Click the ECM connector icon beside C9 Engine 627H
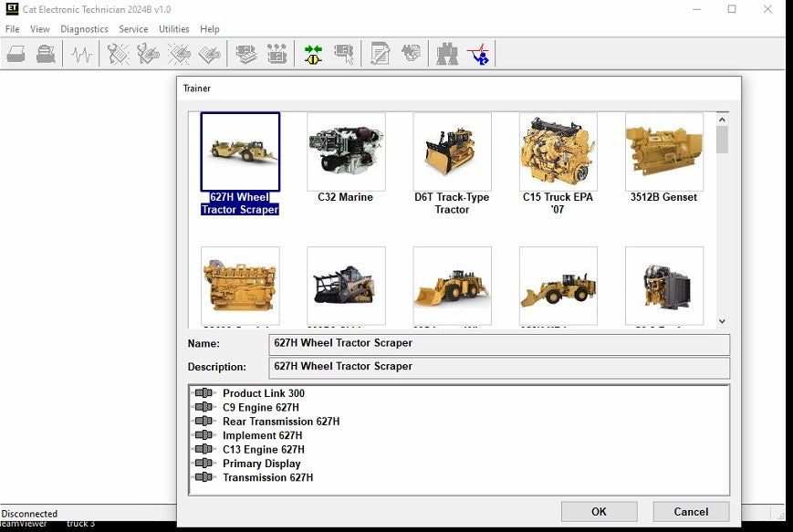The height and width of the screenshot is (532, 793). click(203, 408)
